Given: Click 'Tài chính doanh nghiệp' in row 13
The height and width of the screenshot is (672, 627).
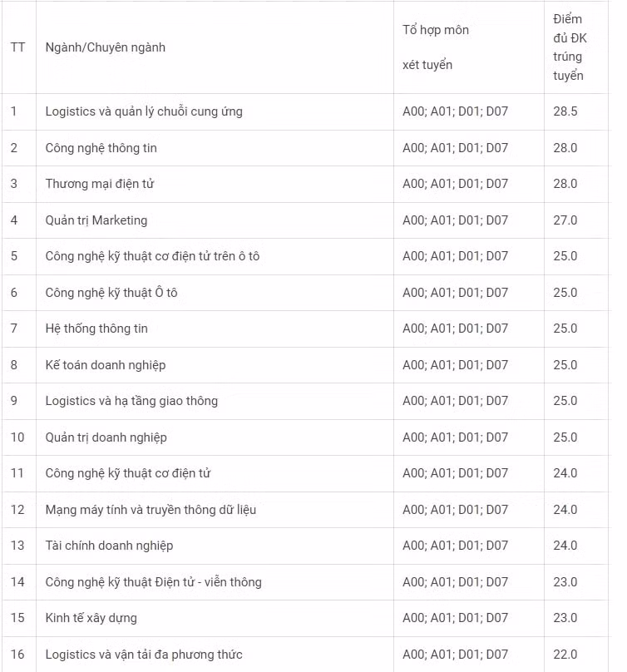Looking at the screenshot, I should (x=109, y=546).
